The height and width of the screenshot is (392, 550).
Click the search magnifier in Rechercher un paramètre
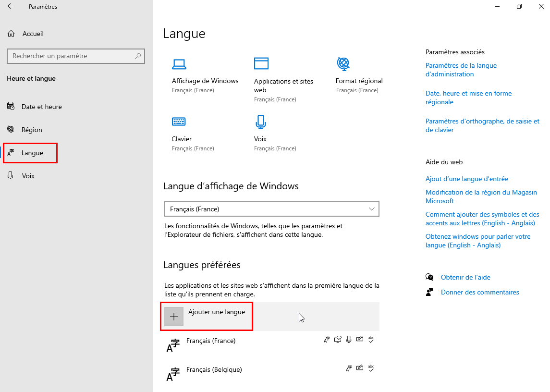pos(138,56)
